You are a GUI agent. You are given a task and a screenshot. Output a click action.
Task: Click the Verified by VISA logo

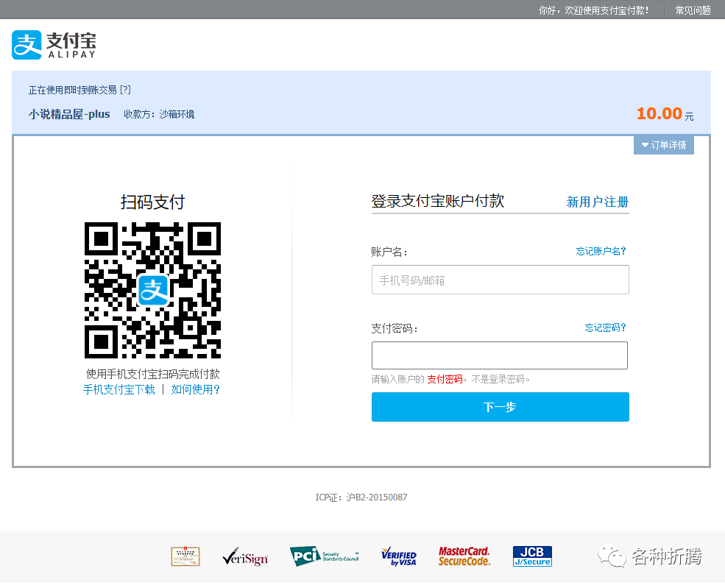398,556
